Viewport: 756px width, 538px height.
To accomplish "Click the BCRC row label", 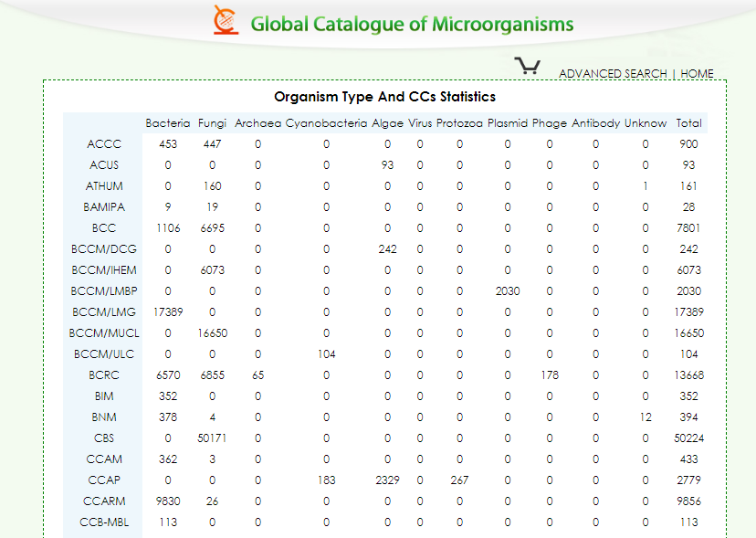I will 104,374.
